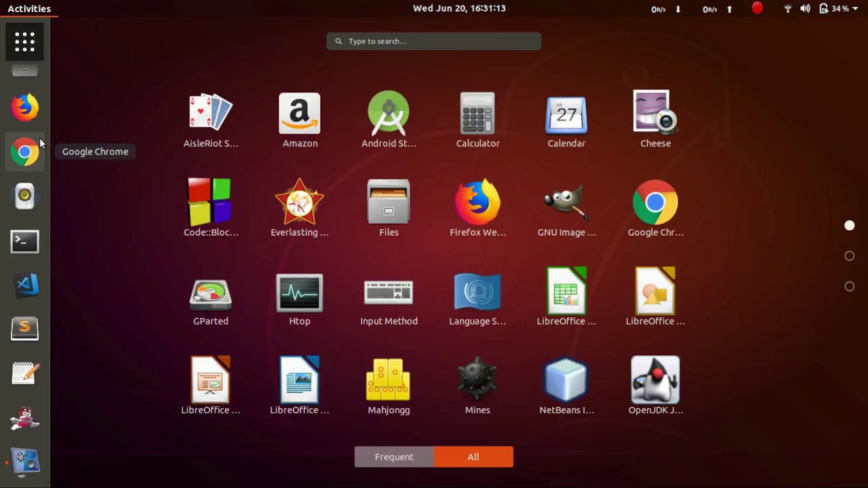The width and height of the screenshot is (868, 488).
Task: Launch NetBeans IDE
Action: (566, 386)
